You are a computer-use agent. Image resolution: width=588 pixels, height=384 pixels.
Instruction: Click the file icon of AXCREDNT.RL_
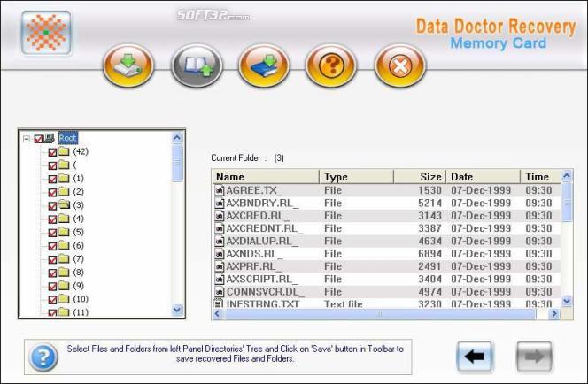coord(219,228)
